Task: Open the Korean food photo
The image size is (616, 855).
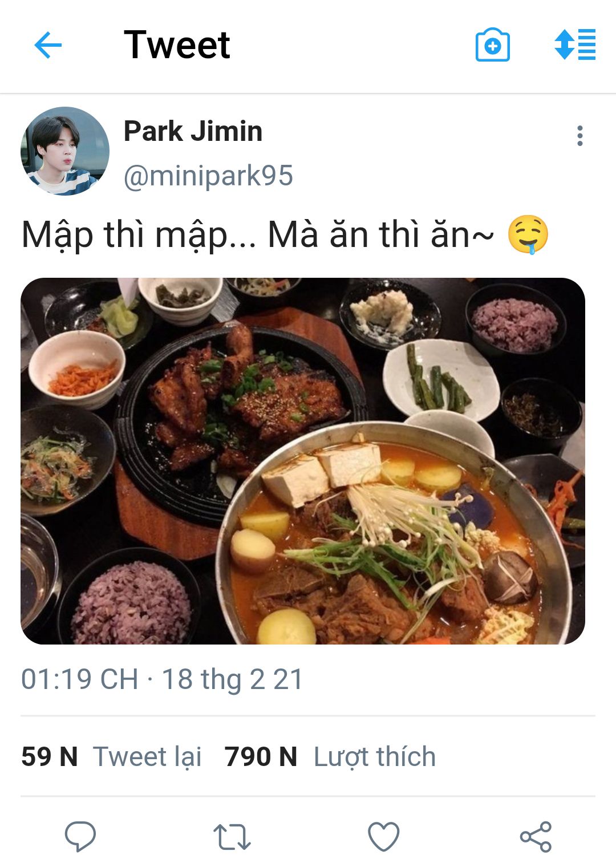Action: tap(303, 461)
